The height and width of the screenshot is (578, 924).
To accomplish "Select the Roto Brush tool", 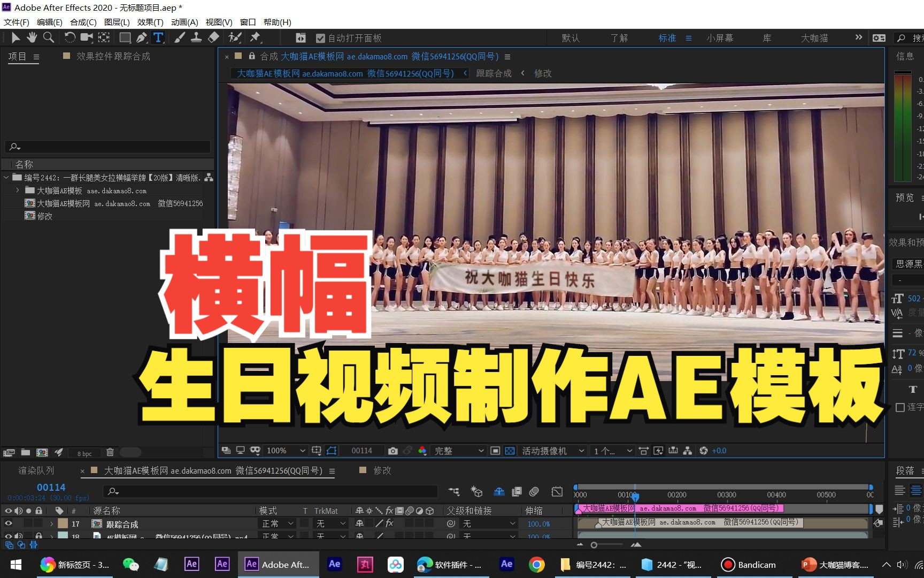I will click(x=235, y=37).
